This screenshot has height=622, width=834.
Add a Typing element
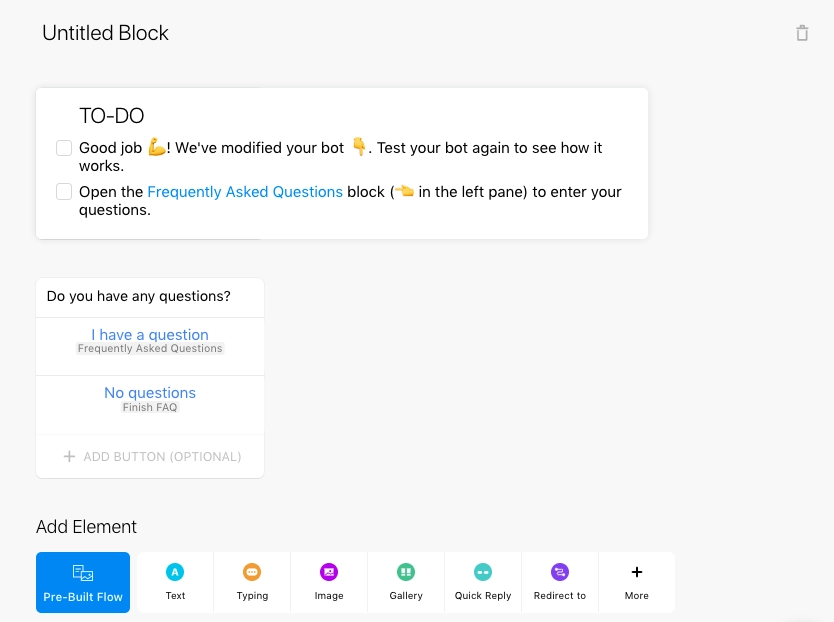click(252, 582)
